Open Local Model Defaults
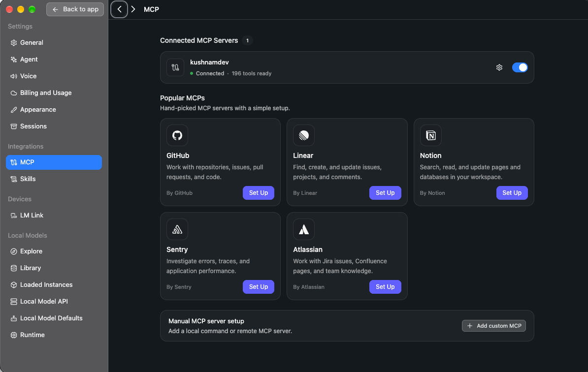Image resolution: width=588 pixels, height=372 pixels. [54, 318]
